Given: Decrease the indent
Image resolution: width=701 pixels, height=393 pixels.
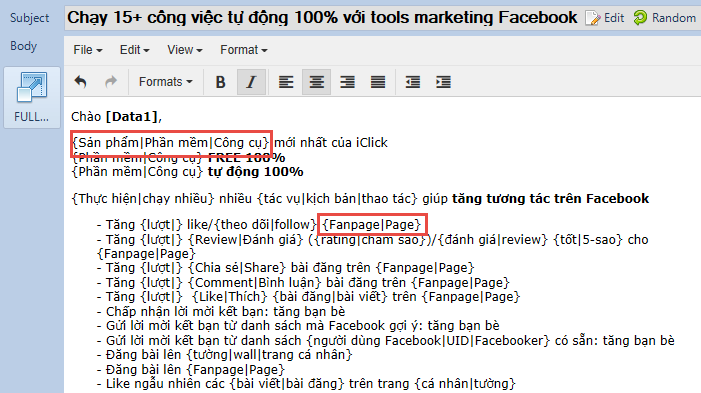Looking at the screenshot, I should click(413, 82).
